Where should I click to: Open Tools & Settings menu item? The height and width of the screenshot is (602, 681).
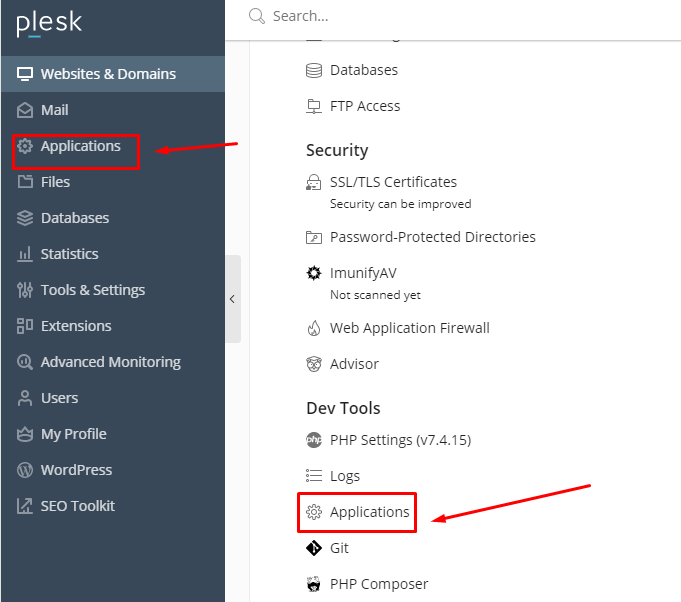point(113,290)
